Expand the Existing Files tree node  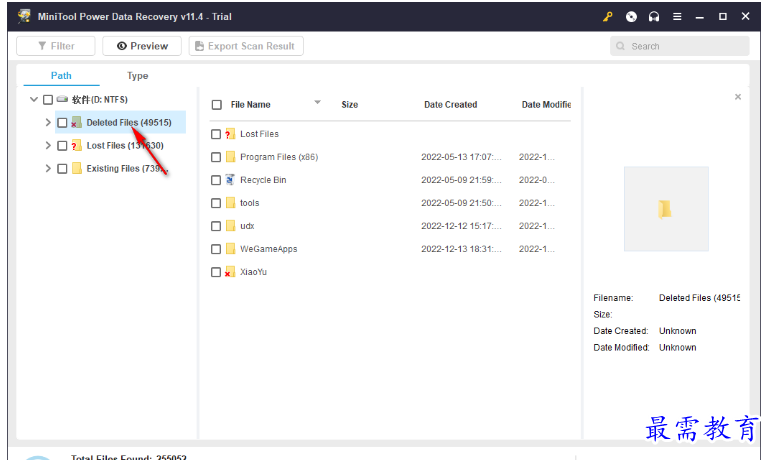pos(48,168)
